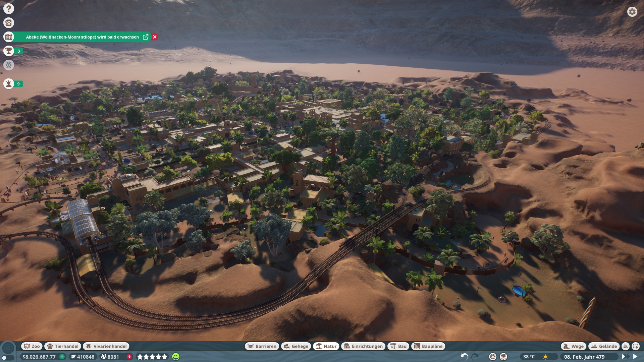The width and height of the screenshot is (644, 362).
Task: Click the conservation credits 410848
Action: click(83, 357)
